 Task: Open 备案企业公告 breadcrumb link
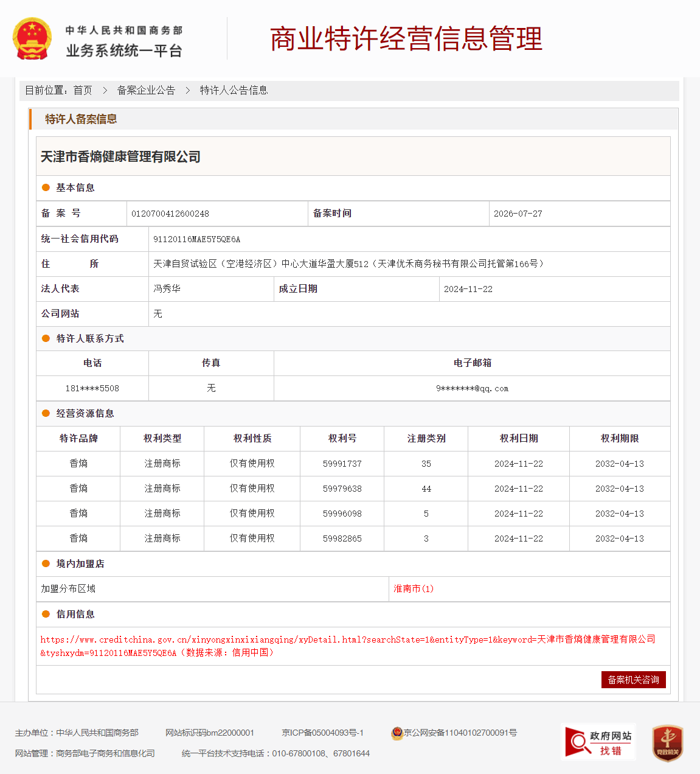click(x=146, y=90)
